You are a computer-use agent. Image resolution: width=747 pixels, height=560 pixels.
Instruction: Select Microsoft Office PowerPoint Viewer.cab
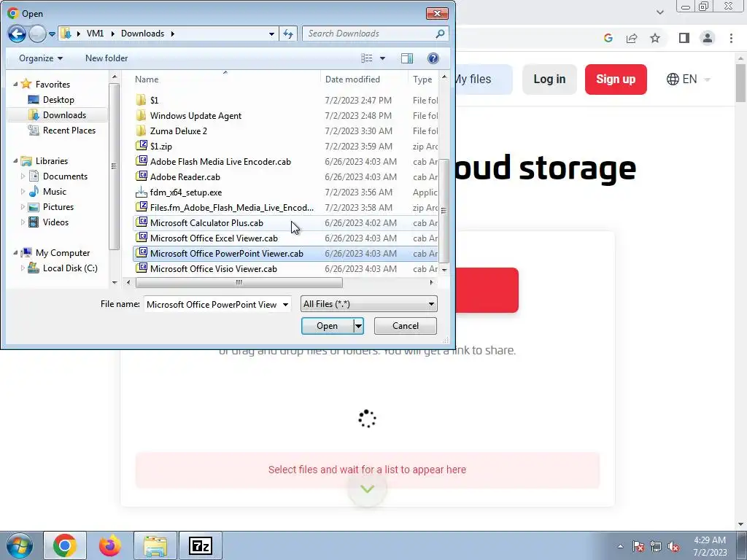pos(226,253)
